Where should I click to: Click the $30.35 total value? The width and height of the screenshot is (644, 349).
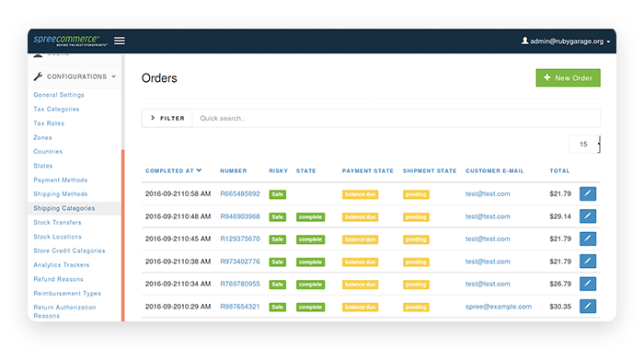(560, 307)
